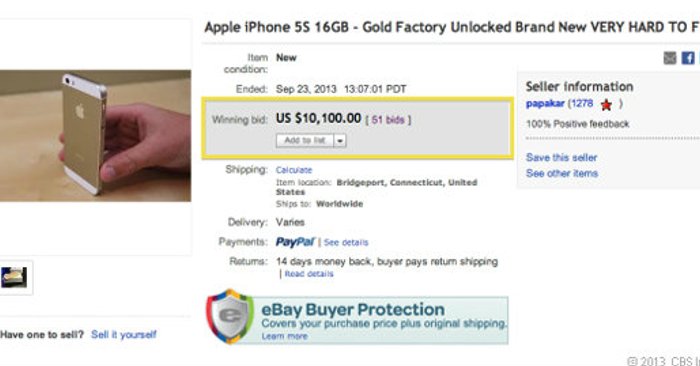700x366 pixels.
Task: Open returns Read details link
Action: 309,274
